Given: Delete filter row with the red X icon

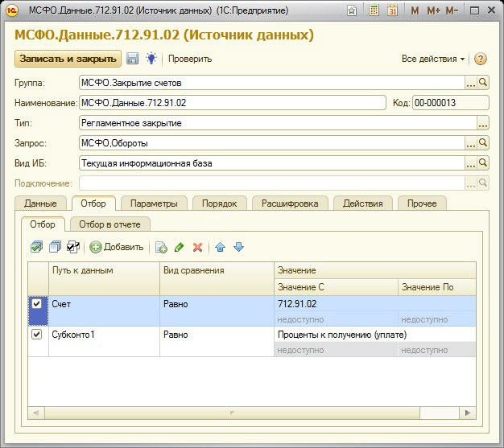Looking at the screenshot, I should point(197,247).
